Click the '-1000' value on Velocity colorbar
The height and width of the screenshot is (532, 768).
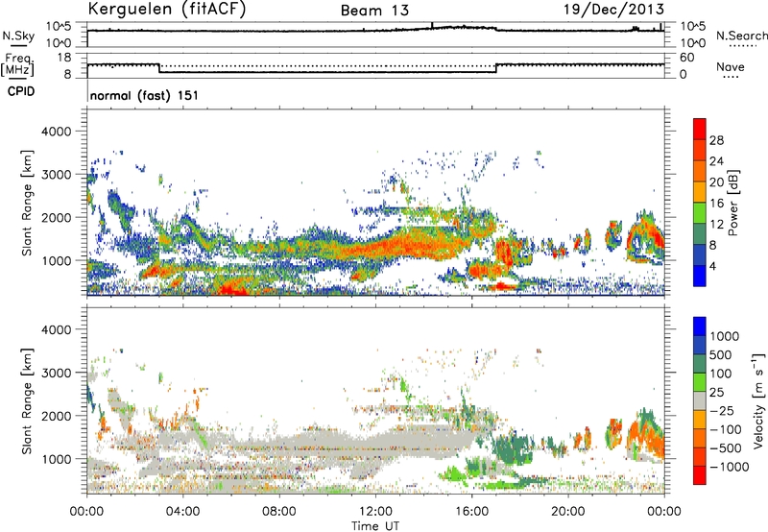click(729, 467)
